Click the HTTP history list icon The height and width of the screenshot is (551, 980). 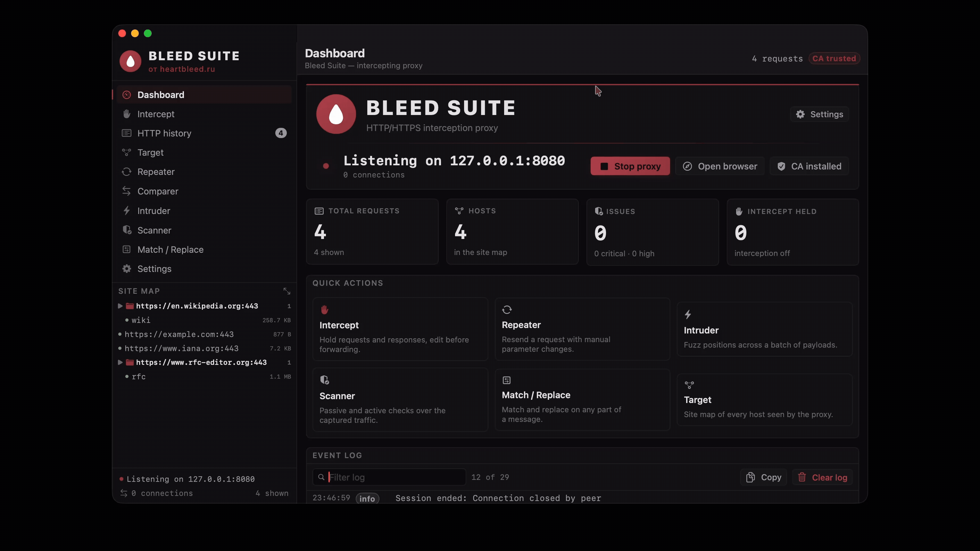click(x=126, y=133)
